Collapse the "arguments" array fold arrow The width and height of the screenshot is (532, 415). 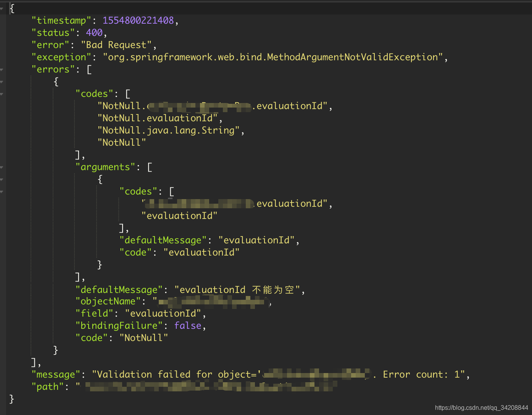click(2, 167)
